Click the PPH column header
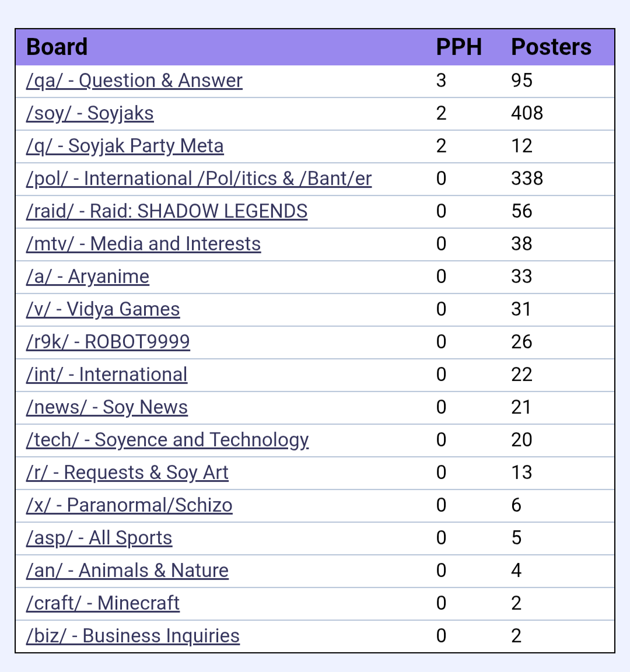Screen dimensions: 630x672 [x=459, y=47]
